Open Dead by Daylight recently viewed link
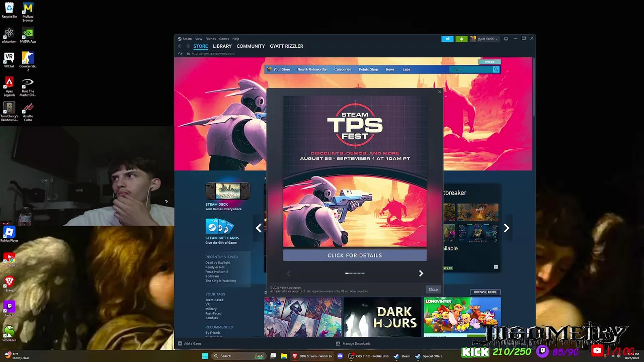644x362 pixels. 217,262
